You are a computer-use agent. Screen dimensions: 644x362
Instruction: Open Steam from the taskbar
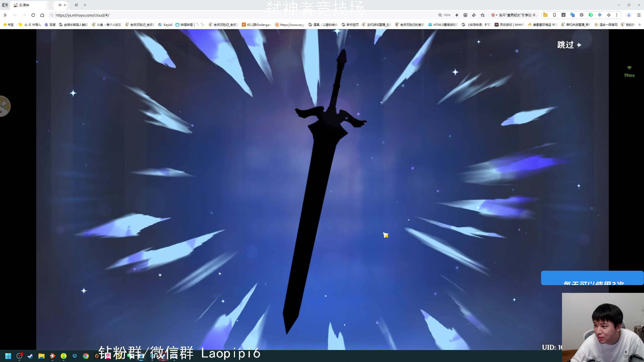[30, 356]
